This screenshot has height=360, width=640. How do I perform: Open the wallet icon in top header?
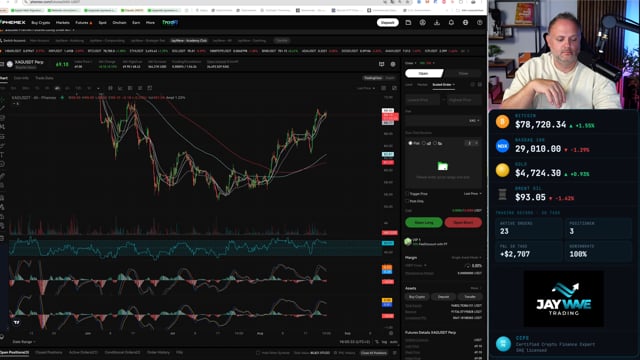(x=408, y=23)
